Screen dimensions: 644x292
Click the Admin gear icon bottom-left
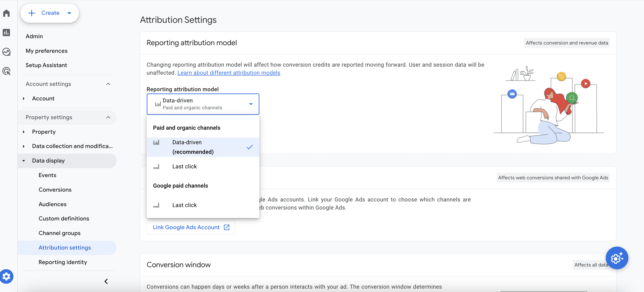[x=6, y=276]
